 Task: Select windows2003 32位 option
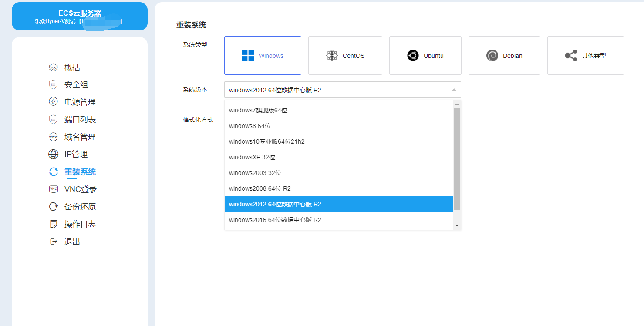coord(339,173)
